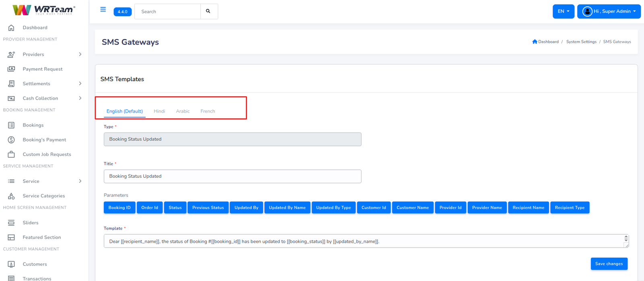Click the Service Categories shapes icon
The height and width of the screenshot is (281, 644).
11,196
